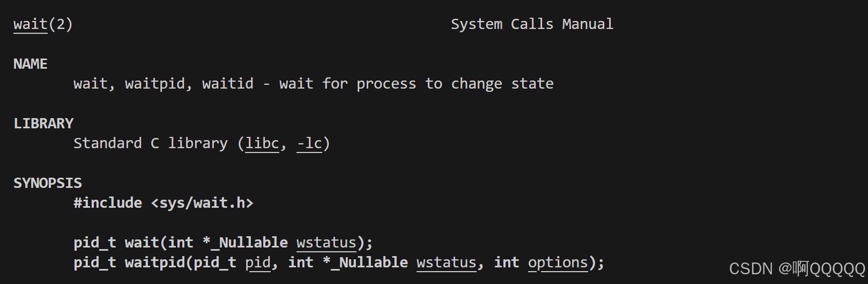
Task: Select the NAME section heading
Action: [31, 64]
